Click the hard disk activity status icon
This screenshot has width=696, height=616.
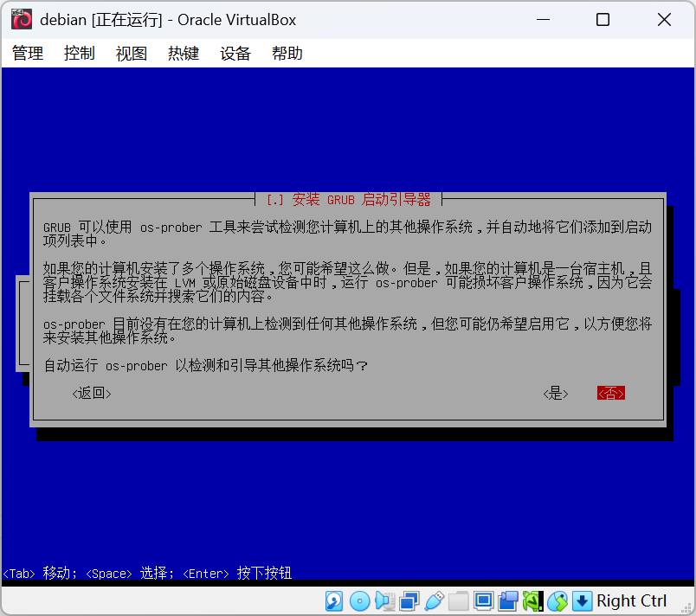[x=334, y=601]
